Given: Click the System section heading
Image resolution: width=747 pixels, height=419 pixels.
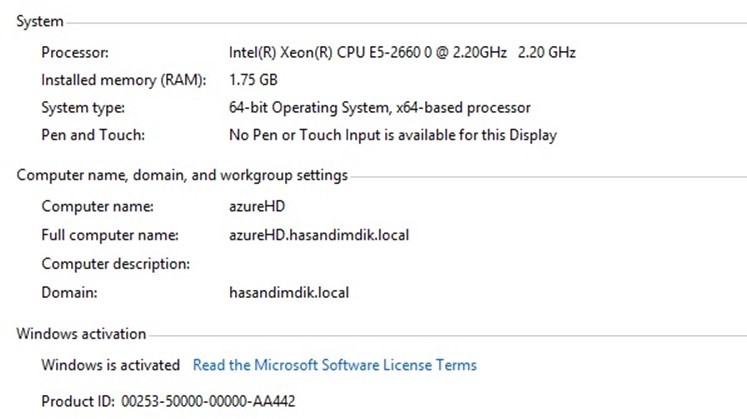Looking at the screenshot, I should click(x=40, y=21).
